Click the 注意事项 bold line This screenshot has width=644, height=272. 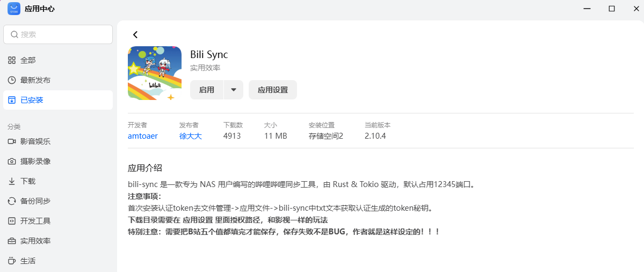(x=145, y=196)
